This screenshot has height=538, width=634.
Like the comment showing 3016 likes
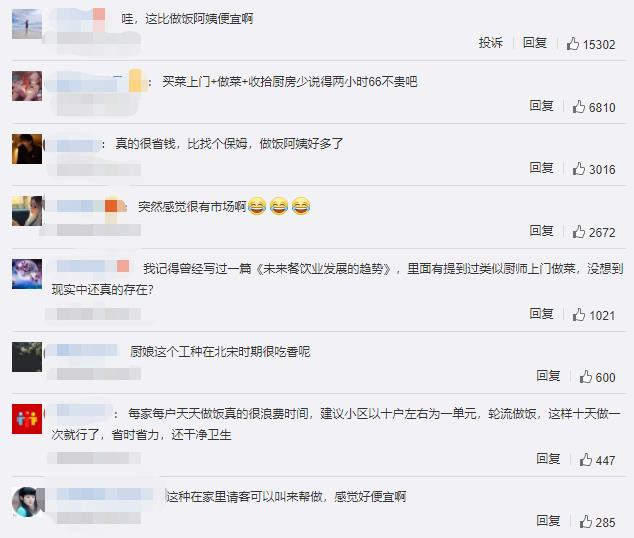pyautogui.click(x=578, y=169)
